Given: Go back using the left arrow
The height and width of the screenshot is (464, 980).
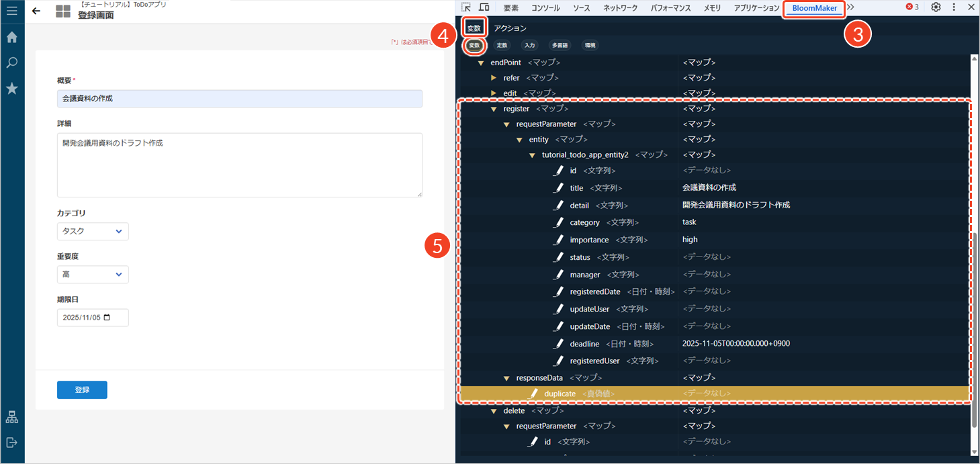Looking at the screenshot, I should pyautogui.click(x=36, y=11).
